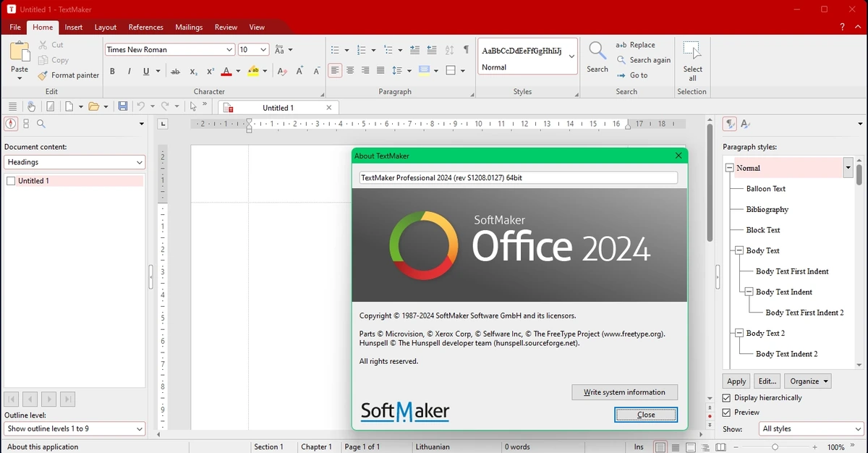Collapse the Body Text Indent tree node
The image size is (868, 453).
749,292
